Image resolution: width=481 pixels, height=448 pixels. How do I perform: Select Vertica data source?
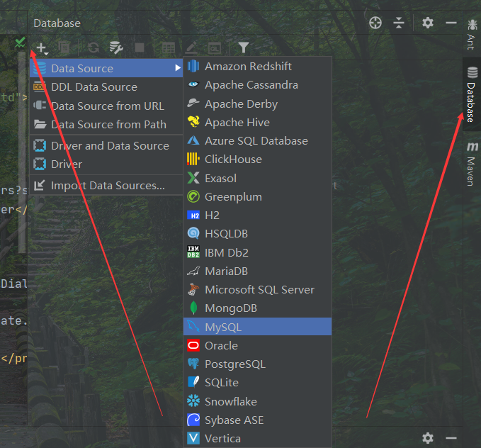pos(257,438)
